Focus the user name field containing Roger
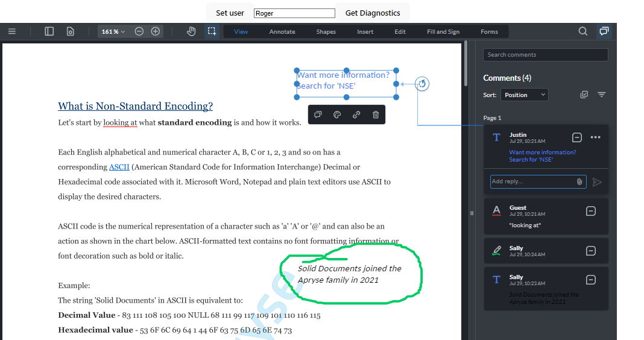Screen dimensions: 644x340 294,13
